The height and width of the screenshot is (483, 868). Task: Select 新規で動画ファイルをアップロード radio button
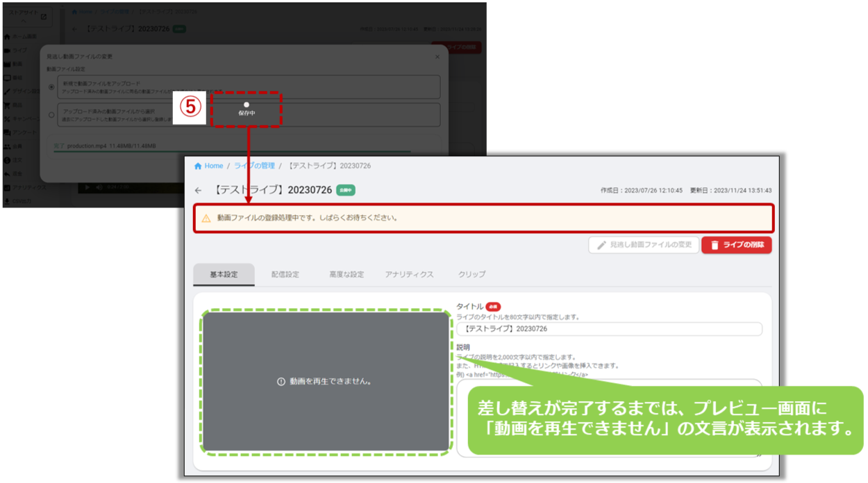[51, 87]
